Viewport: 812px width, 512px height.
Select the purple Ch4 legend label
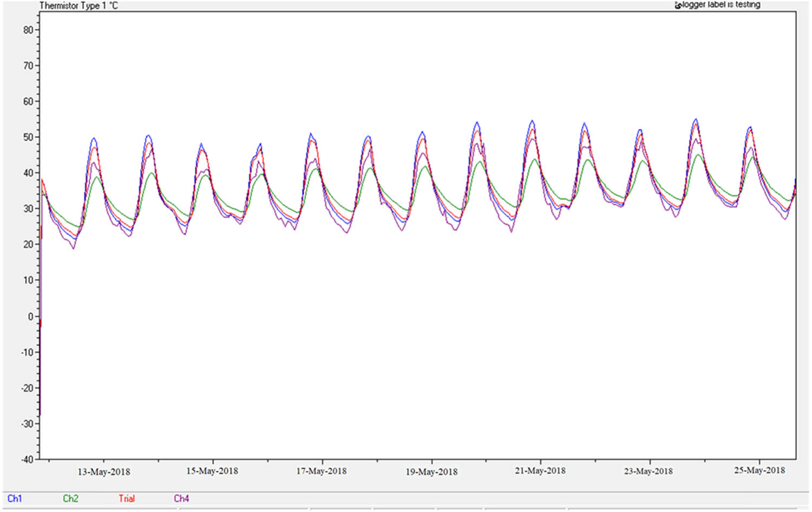click(181, 498)
